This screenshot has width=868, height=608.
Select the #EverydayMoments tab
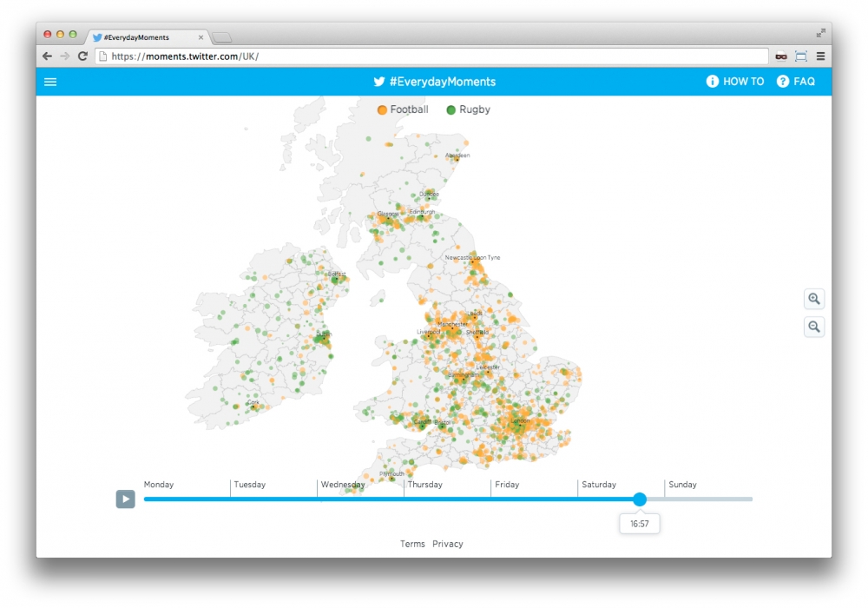tap(147, 37)
